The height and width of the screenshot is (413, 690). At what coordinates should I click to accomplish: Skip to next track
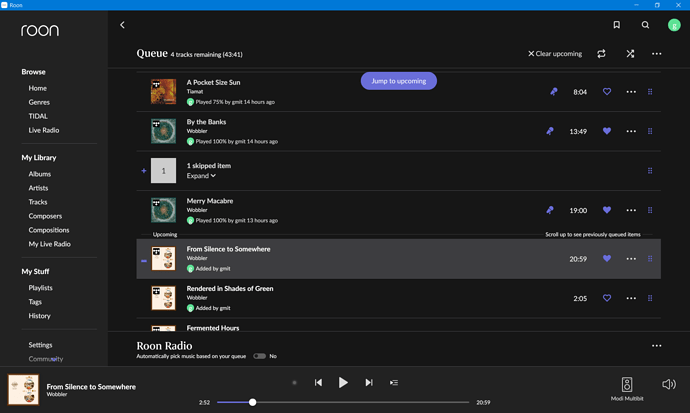coord(369,383)
